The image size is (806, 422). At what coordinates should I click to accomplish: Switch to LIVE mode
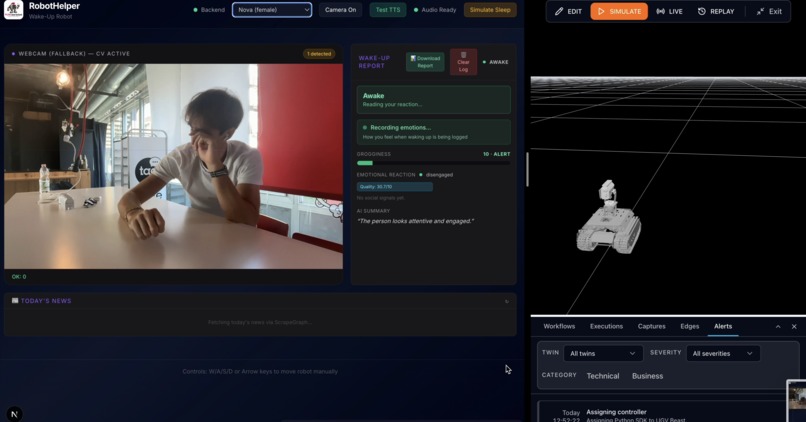pos(669,11)
